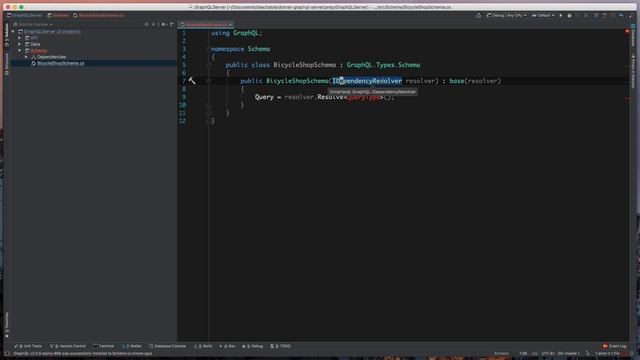Click the NuGet install status message
The height and width of the screenshot is (360, 640).
pos(83,353)
